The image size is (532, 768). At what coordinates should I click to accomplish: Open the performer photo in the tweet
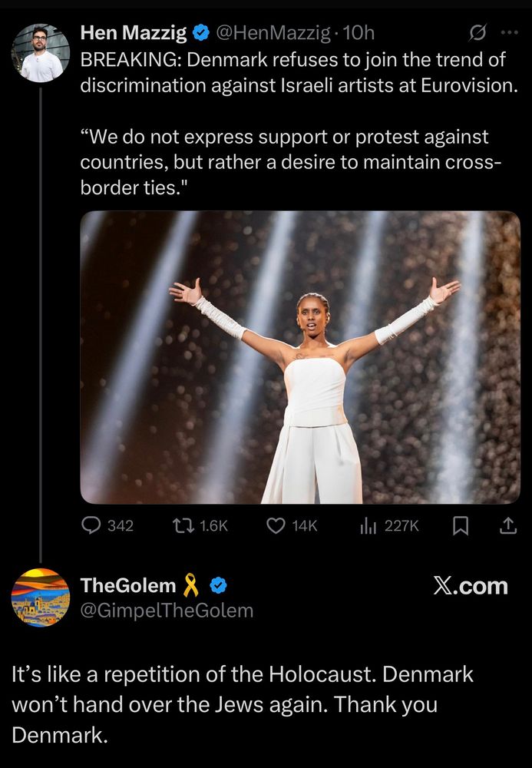pos(300,357)
